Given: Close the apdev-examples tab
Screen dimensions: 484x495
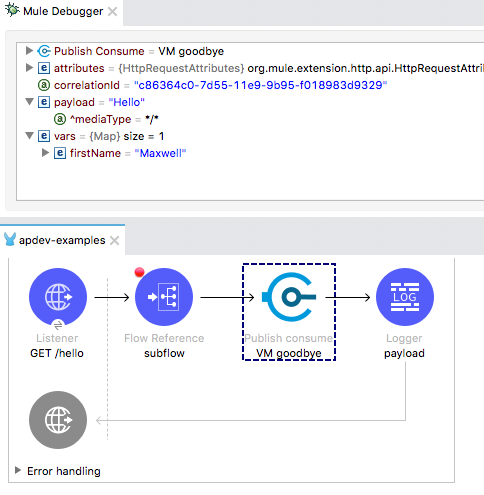Looking at the screenshot, I should [115, 240].
